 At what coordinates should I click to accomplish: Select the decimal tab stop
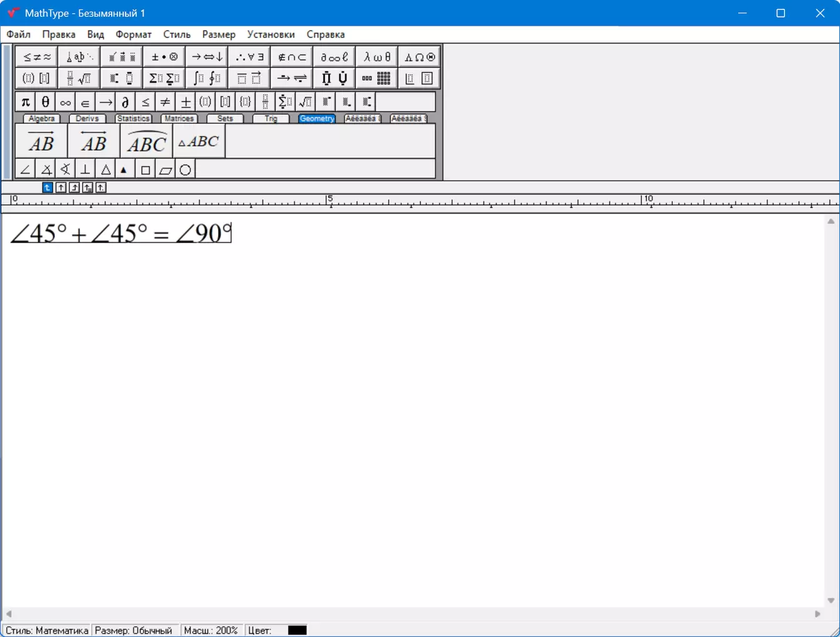[x=101, y=187]
